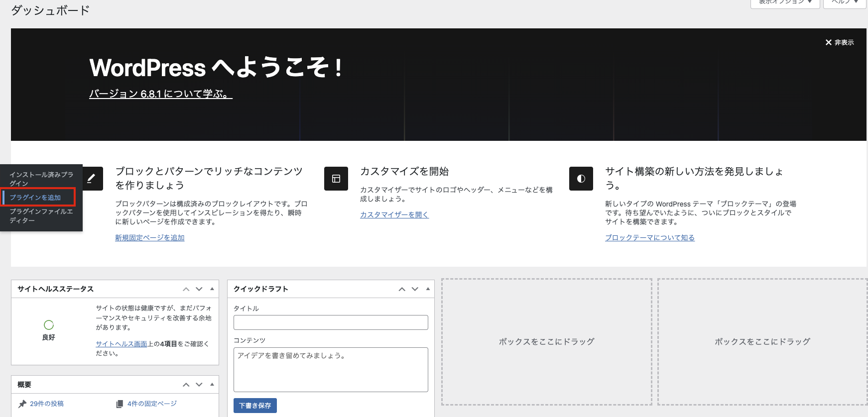This screenshot has height=417, width=868.
Task: Move サイトヘルスステータス box up
Action: (186, 289)
